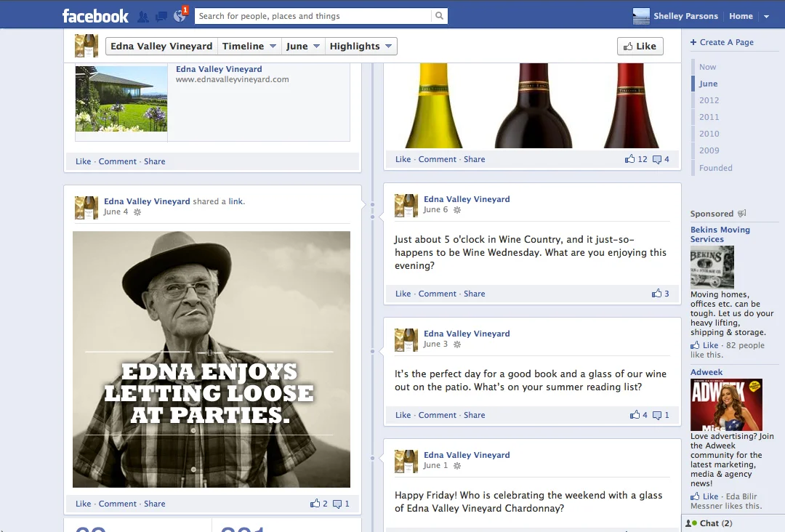
Task: Select the Edna Valley Vineyard header tab
Action: pyautogui.click(x=161, y=46)
